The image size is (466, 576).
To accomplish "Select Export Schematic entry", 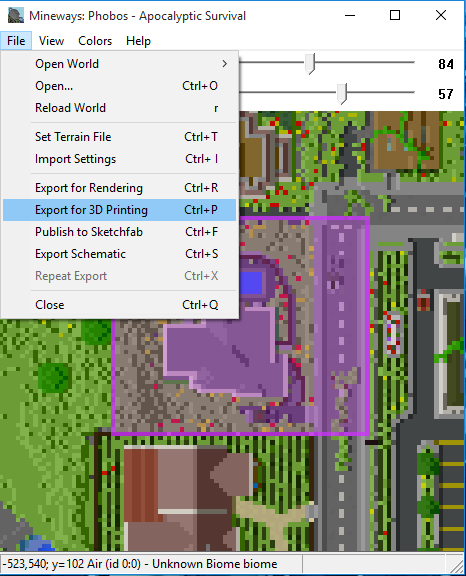I will (119, 254).
